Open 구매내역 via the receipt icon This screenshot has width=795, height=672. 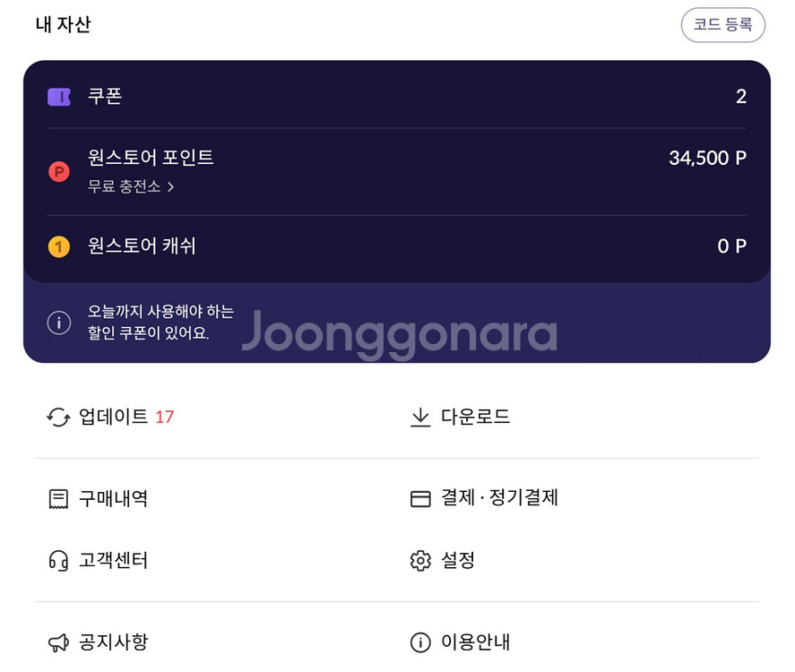(x=56, y=498)
